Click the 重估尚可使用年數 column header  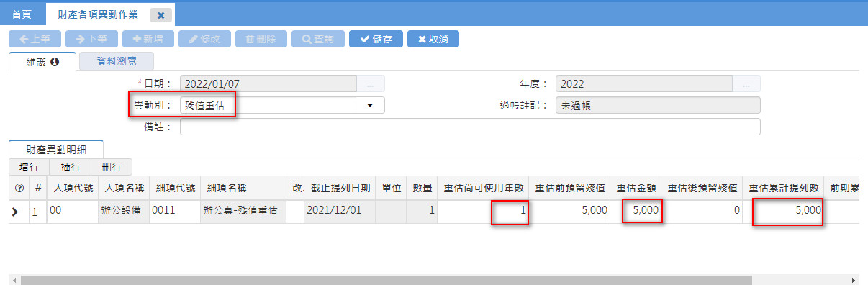click(x=483, y=188)
